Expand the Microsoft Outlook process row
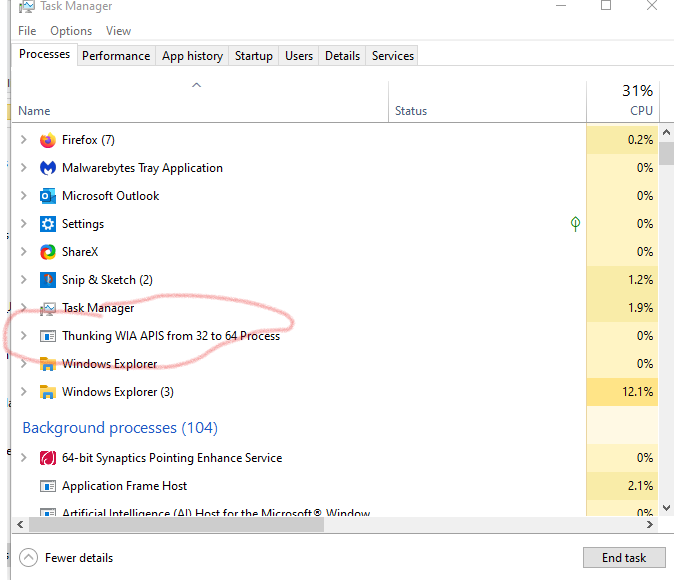Viewport: 674px width, 580px height. coord(24,196)
